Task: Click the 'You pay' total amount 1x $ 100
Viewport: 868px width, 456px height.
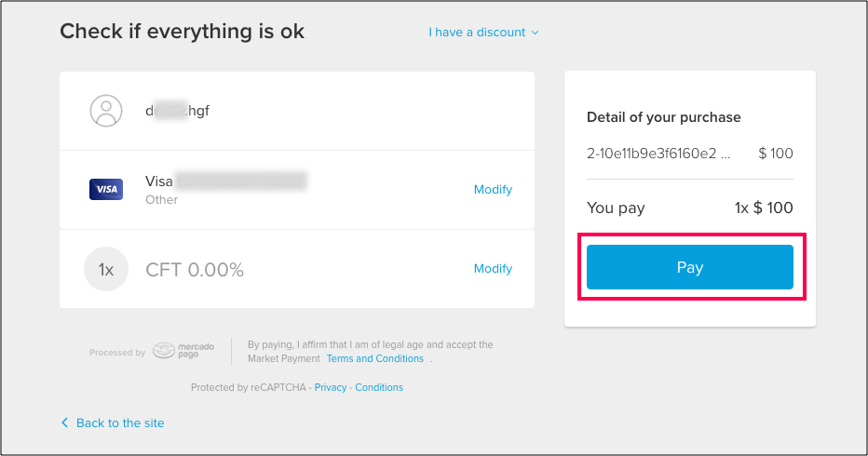Action: (x=764, y=208)
